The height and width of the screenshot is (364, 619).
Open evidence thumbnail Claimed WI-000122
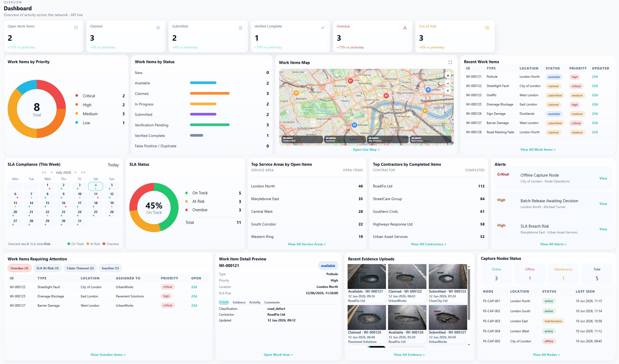tap(407, 276)
